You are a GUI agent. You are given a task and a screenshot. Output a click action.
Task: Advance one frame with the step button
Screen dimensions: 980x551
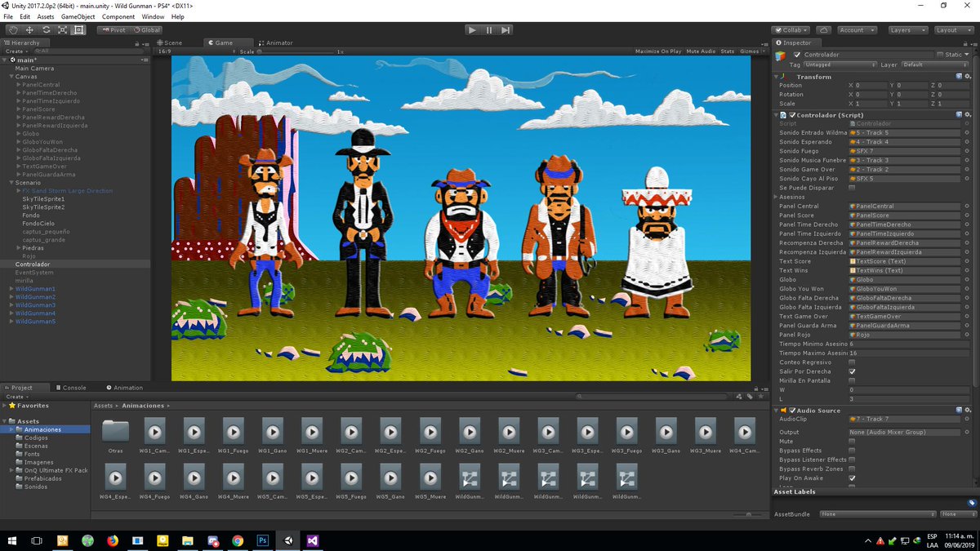click(506, 29)
